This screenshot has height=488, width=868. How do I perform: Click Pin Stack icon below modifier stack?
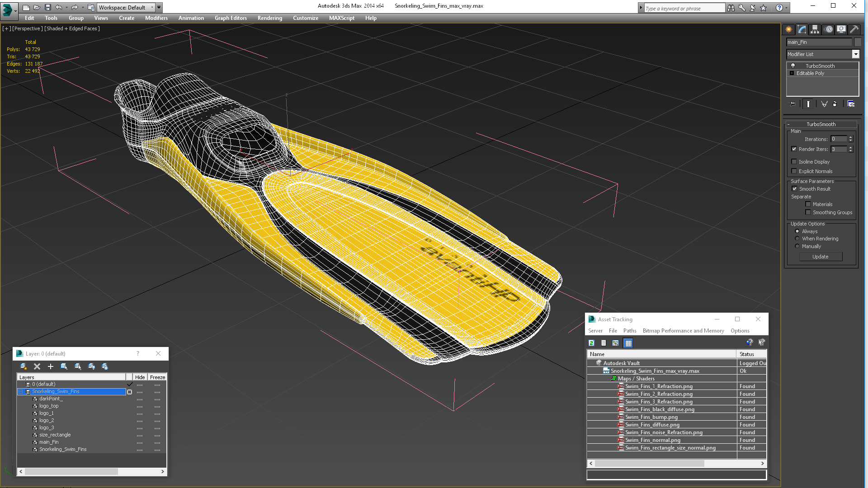tap(792, 104)
